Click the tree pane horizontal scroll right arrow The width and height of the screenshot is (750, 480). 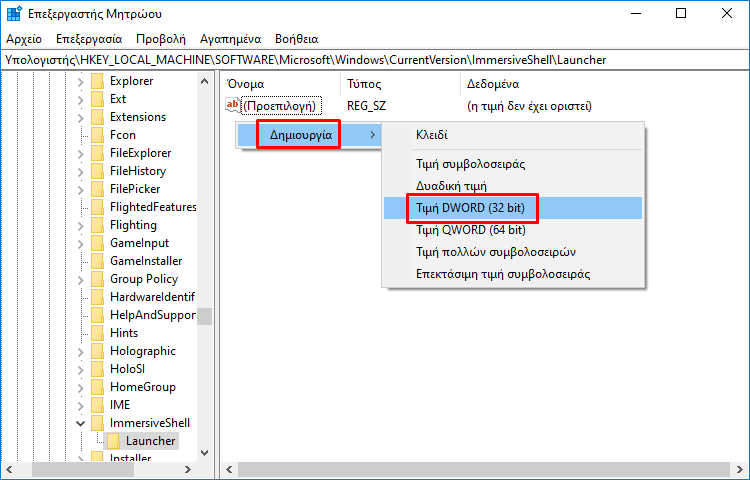188,469
